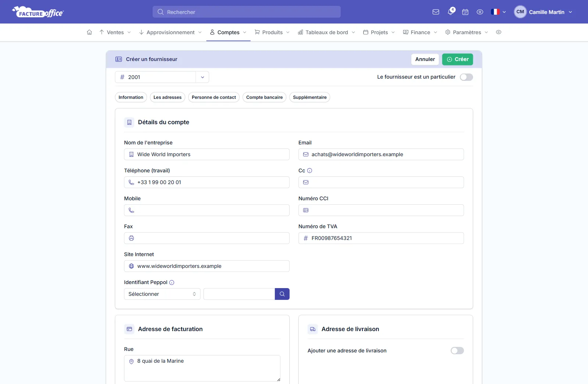Click the card icon beside Adresse de facturation
Viewport: 588px width, 384px height.
point(129,329)
